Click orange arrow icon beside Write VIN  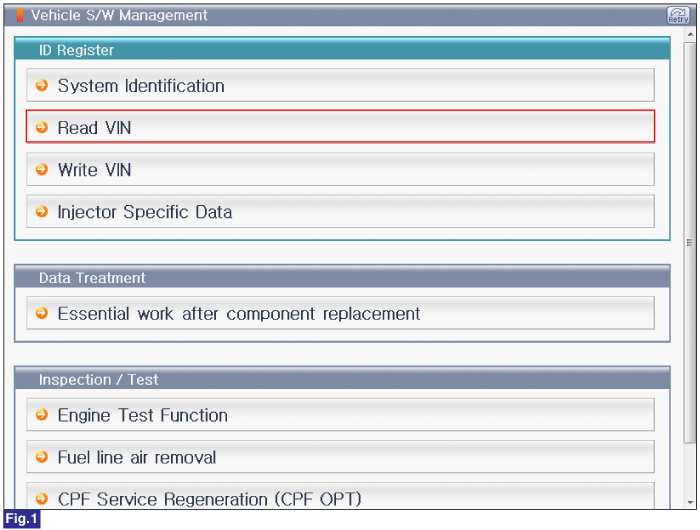click(x=42, y=169)
